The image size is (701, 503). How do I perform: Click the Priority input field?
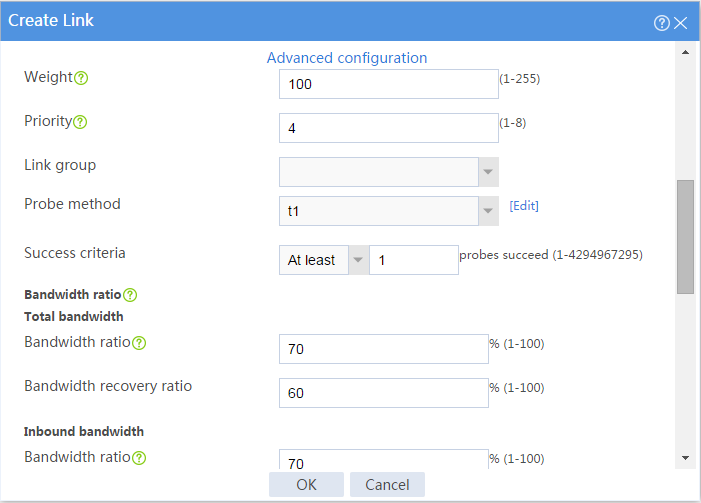point(389,128)
